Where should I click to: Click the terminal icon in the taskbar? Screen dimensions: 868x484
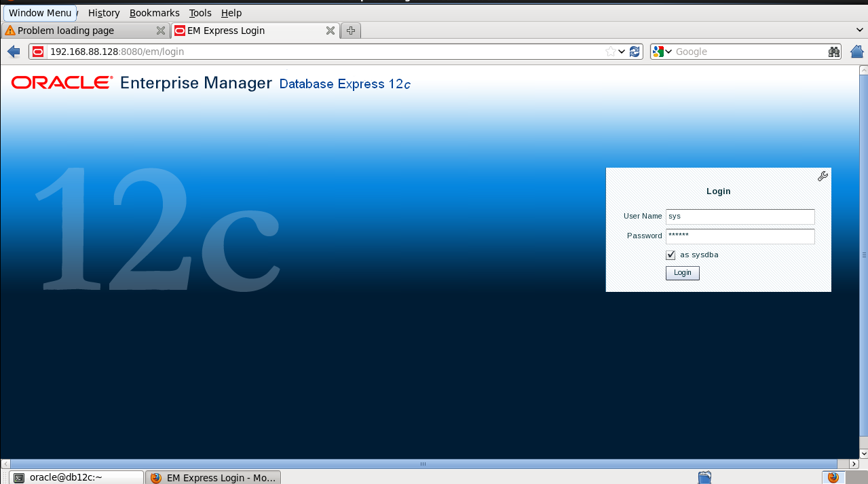click(x=20, y=478)
